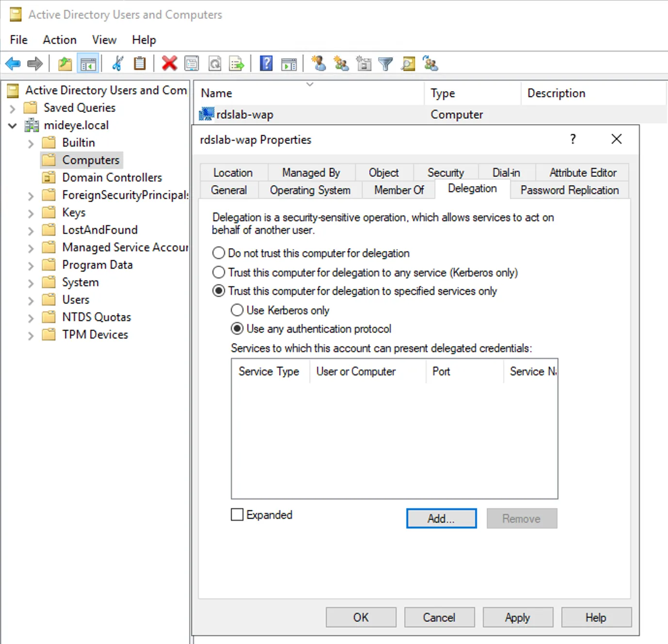668x644 pixels.
Task: Enable the Expanded checkbox
Action: point(237,515)
